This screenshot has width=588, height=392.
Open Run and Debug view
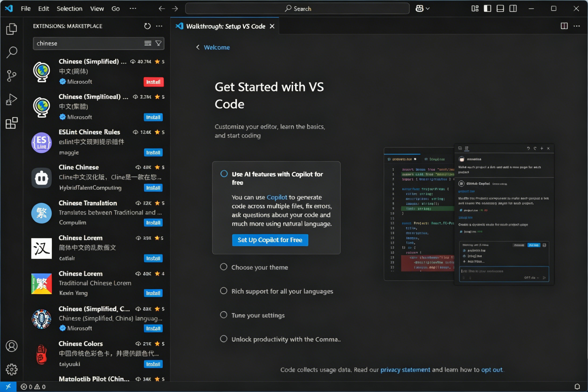[x=11, y=99]
